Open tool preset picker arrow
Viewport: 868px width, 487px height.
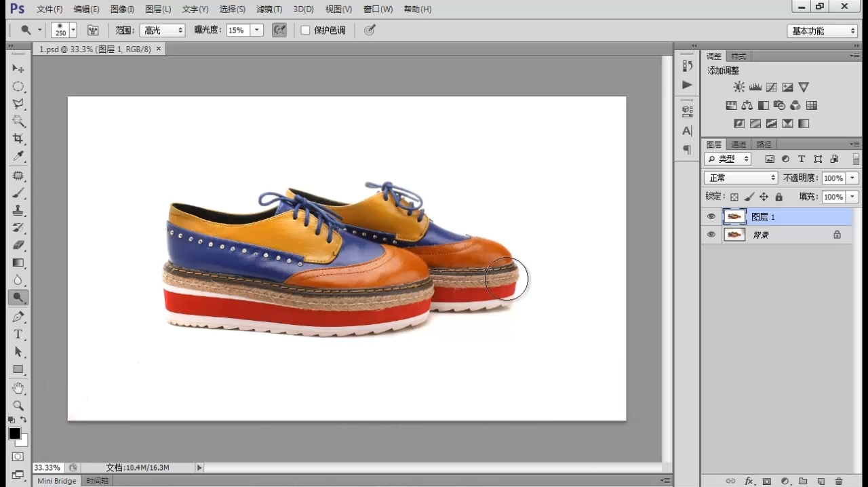pos(39,31)
